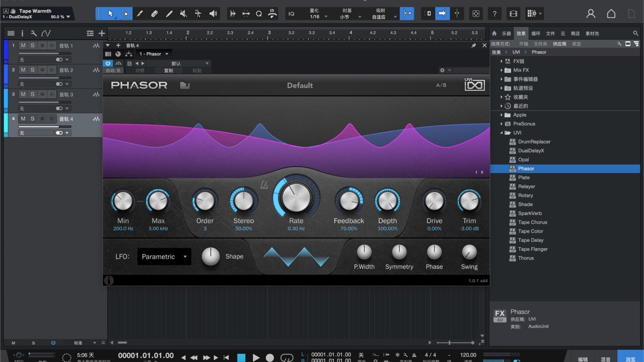Open the video player icon
The width and height of the screenshot is (644, 362).
tap(513, 14)
